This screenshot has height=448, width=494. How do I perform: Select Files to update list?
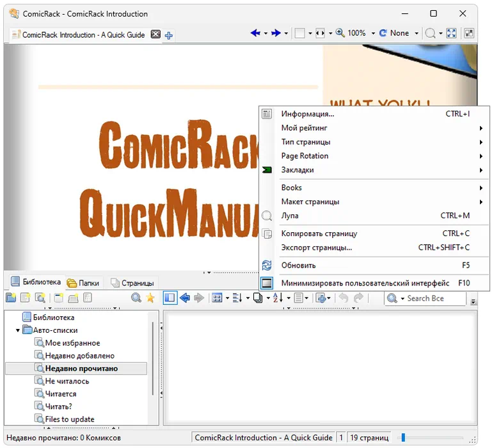coord(65,419)
